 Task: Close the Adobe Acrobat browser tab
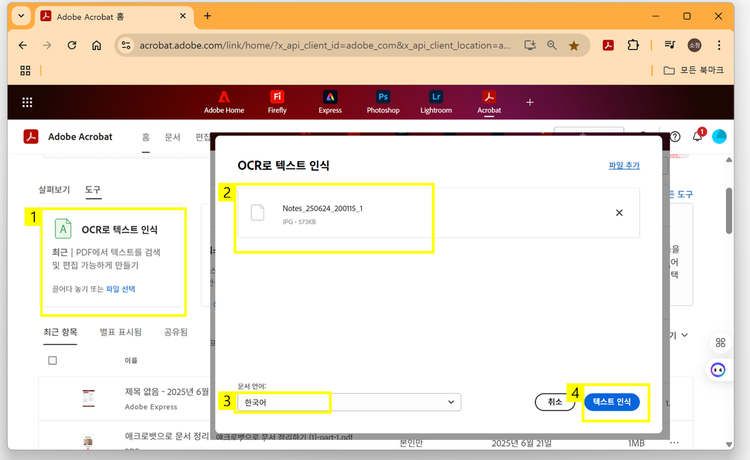183,16
